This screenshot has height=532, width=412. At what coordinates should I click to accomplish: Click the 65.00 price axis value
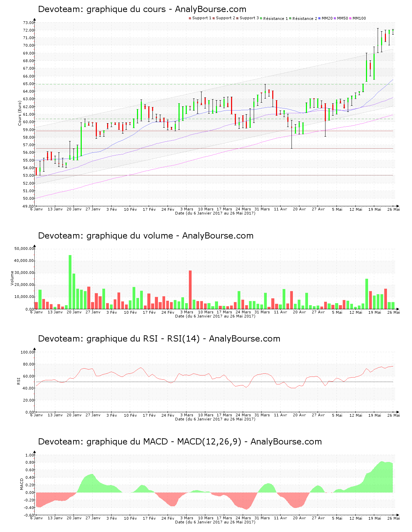[x=28, y=84]
